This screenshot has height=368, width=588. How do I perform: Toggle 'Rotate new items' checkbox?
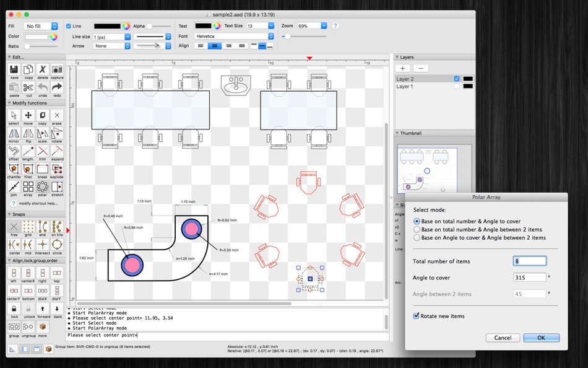click(416, 316)
